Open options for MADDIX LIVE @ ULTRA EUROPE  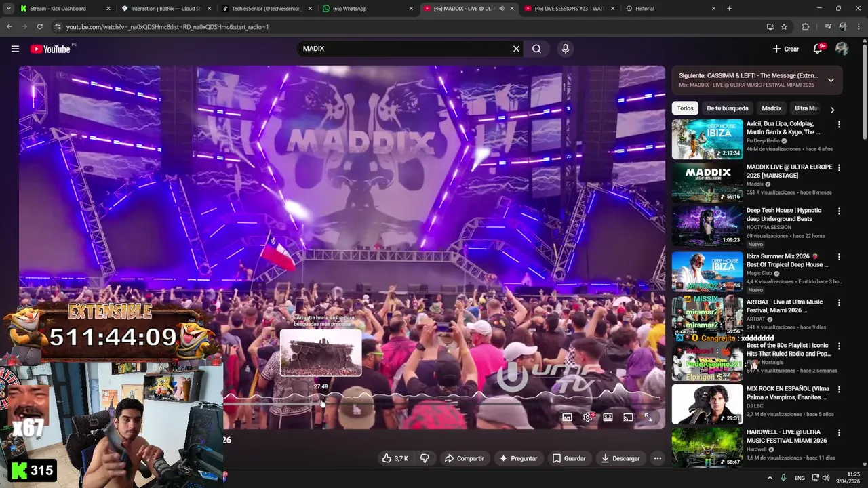[839, 167]
